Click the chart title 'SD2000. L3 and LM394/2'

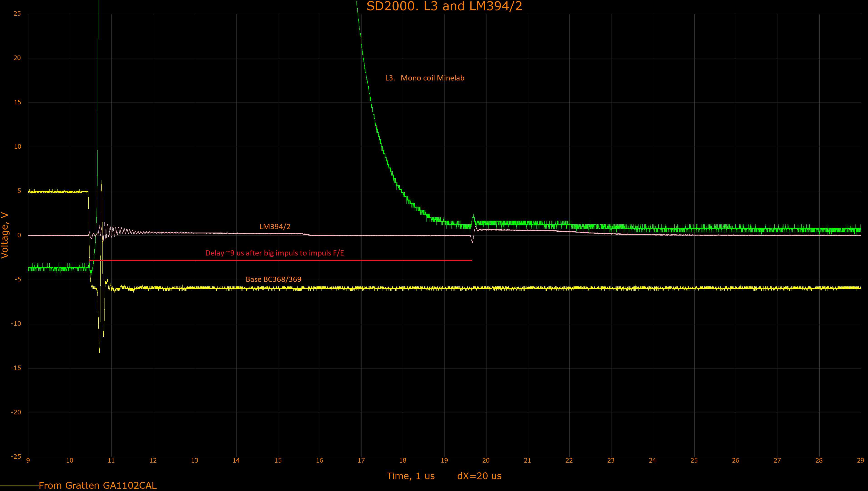(x=444, y=6)
